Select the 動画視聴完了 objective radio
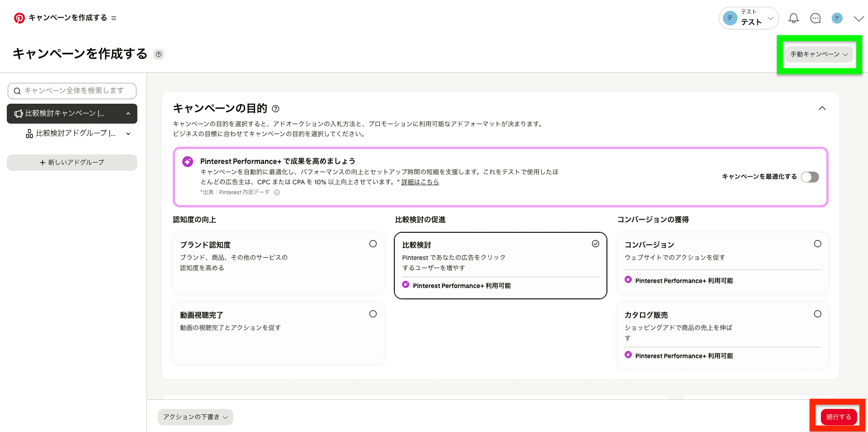This screenshot has height=432, width=868. point(373,314)
